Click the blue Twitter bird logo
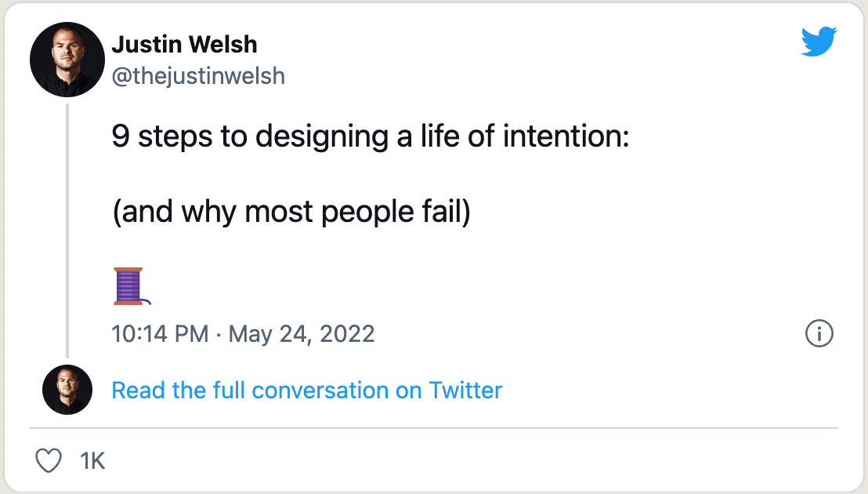The width and height of the screenshot is (868, 494). click(x=819, y=42)
